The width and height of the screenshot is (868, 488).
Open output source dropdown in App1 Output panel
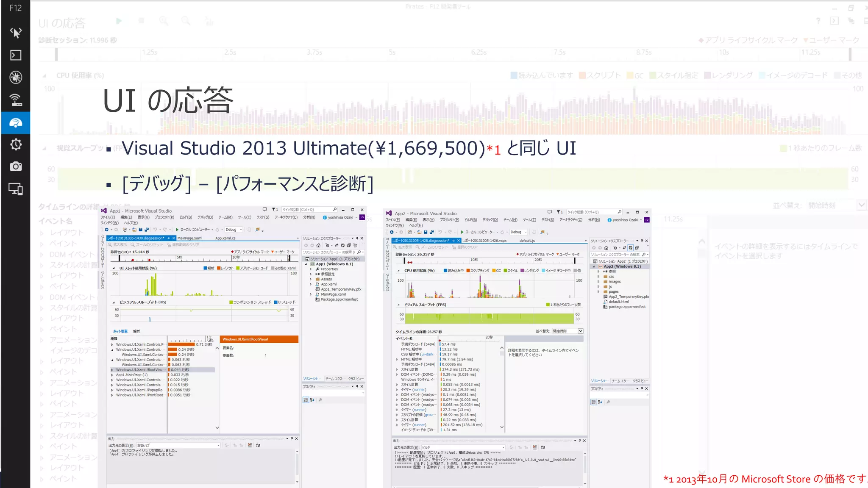[x=178, y=445]
